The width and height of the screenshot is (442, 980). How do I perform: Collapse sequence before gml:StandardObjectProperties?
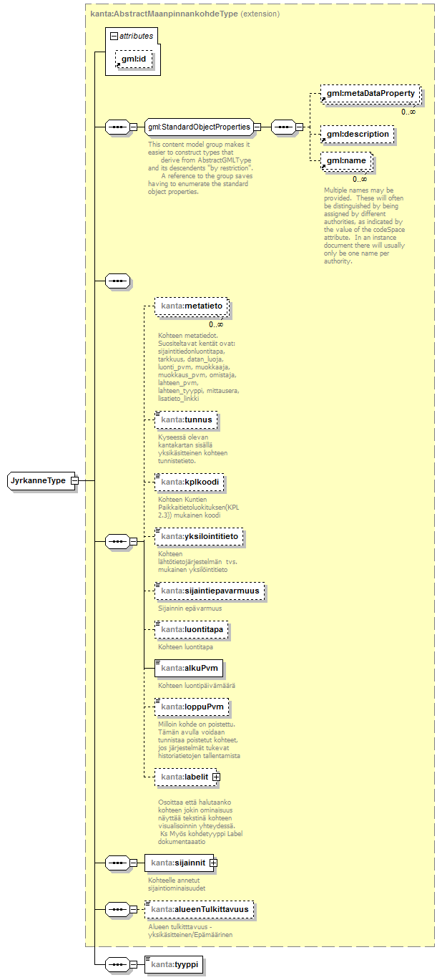click(x=133, y=127)
